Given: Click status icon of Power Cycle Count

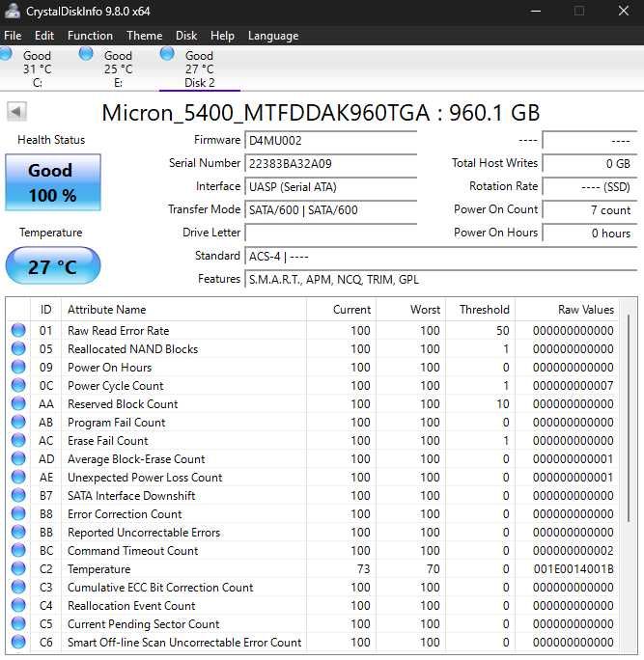Looking at the screenshot, I should pos(18,385).
